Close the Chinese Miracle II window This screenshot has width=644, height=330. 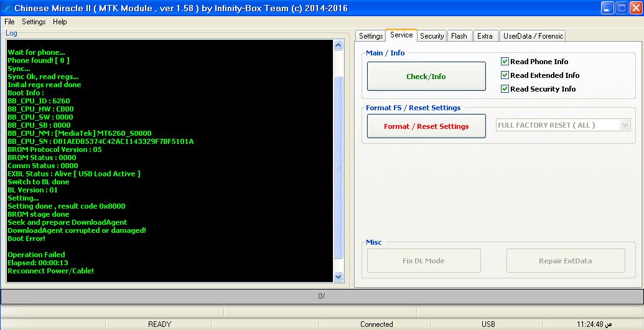635,8
